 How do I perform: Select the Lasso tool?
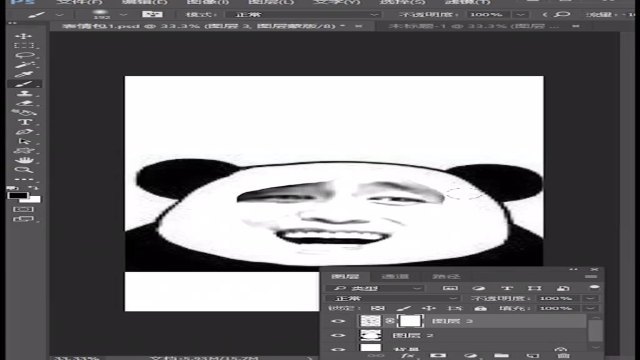[24, 55]
